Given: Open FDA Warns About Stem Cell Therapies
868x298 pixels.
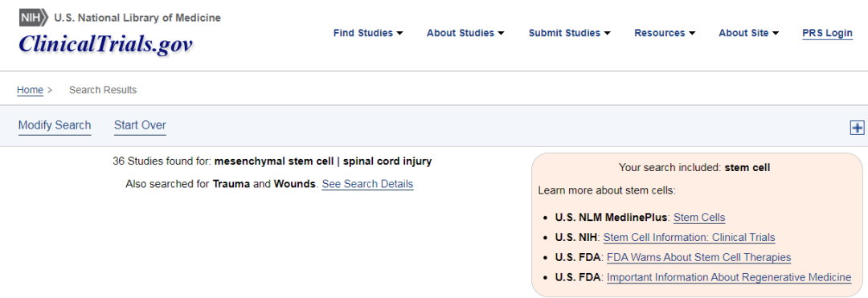Looking at the screenshot, I should pyautogui.click(x=699, y=257).
